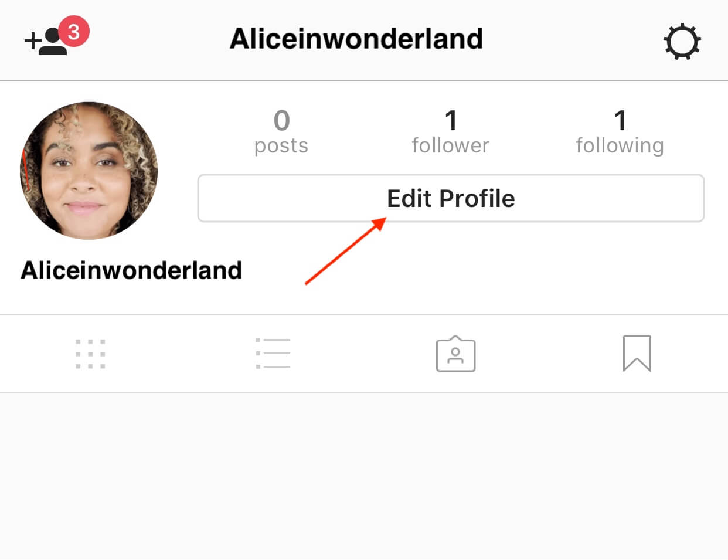The height and width of the screenshot is (560, 728).
Task: Tap the Aliceinwonderland title in header
Action: pos(356,39)
